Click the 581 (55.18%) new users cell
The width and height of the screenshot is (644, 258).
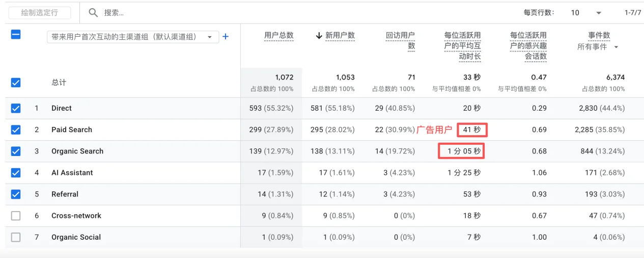coord(332,108)
